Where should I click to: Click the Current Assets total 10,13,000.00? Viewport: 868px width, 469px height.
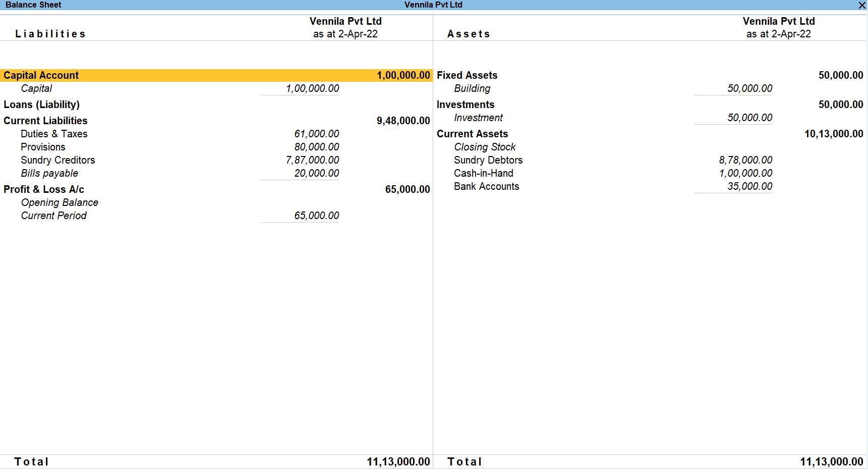point(834,134)
